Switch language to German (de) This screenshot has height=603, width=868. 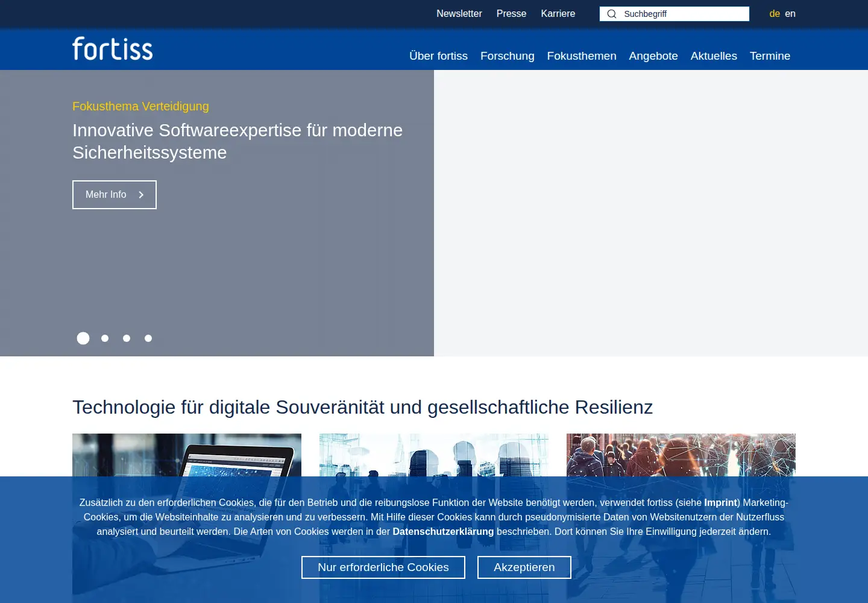pyautogui.click(x=775, y=13)
